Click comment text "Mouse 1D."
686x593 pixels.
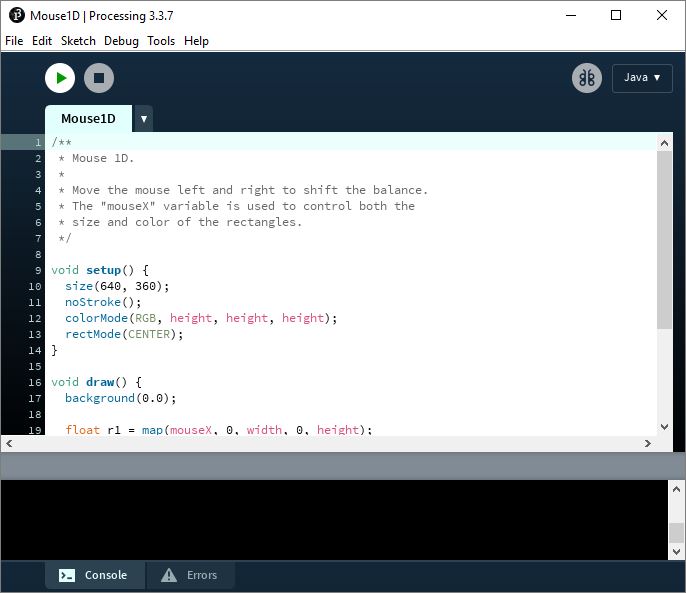pos(103,158)
